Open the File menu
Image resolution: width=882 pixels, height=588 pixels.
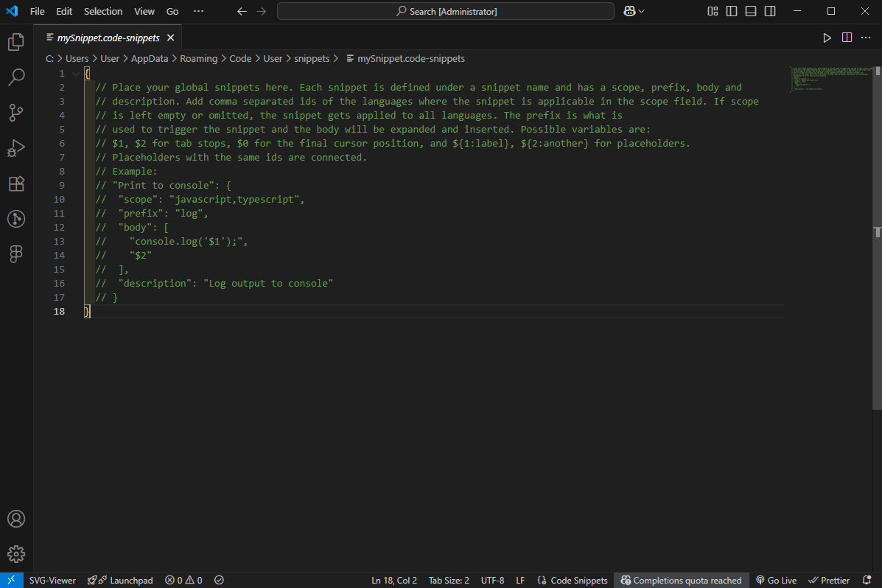(37, 11)
